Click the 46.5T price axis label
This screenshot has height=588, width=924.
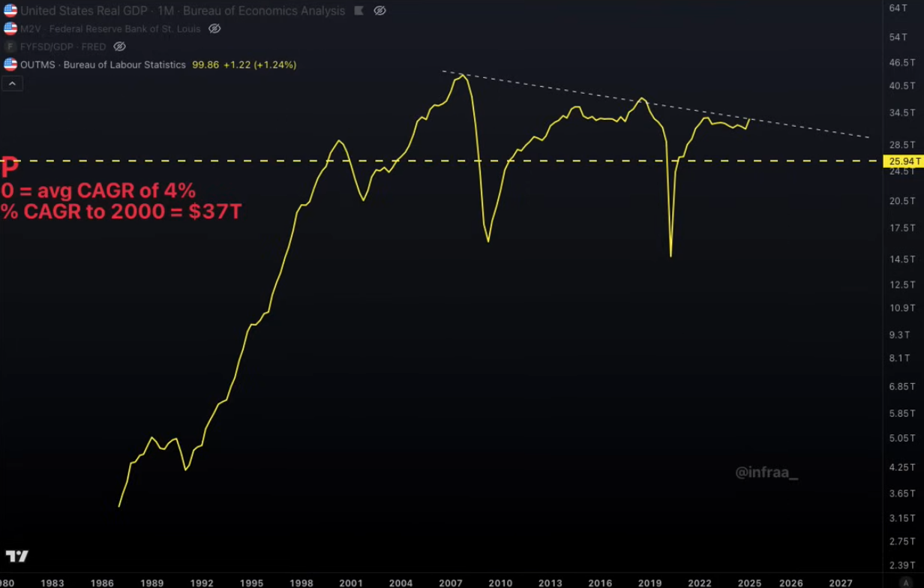901,62
